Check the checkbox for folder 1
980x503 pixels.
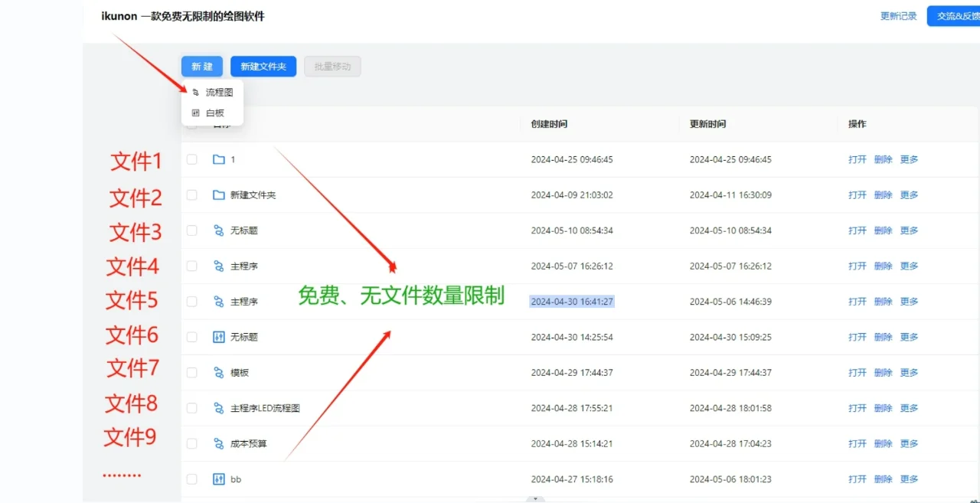(191, 159)
